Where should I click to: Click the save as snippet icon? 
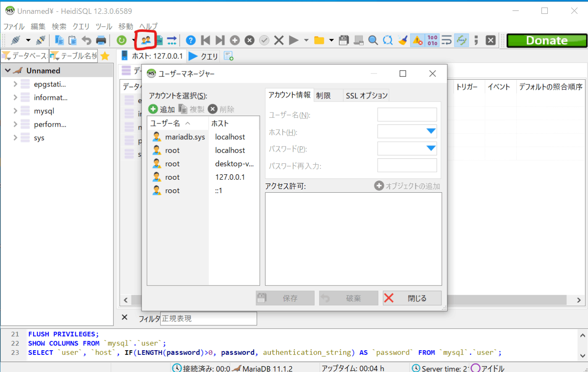[x=359, y=40]
